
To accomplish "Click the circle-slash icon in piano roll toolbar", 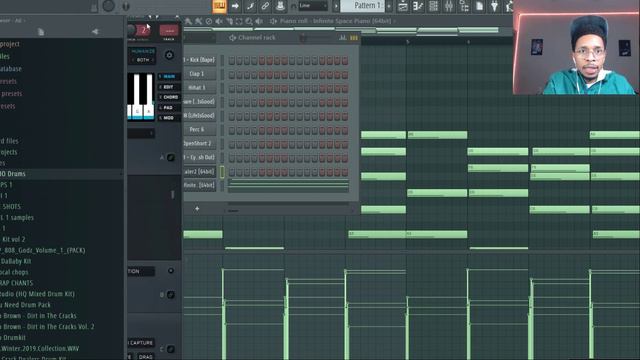I will pyautogui.click(x=209, y=21).
